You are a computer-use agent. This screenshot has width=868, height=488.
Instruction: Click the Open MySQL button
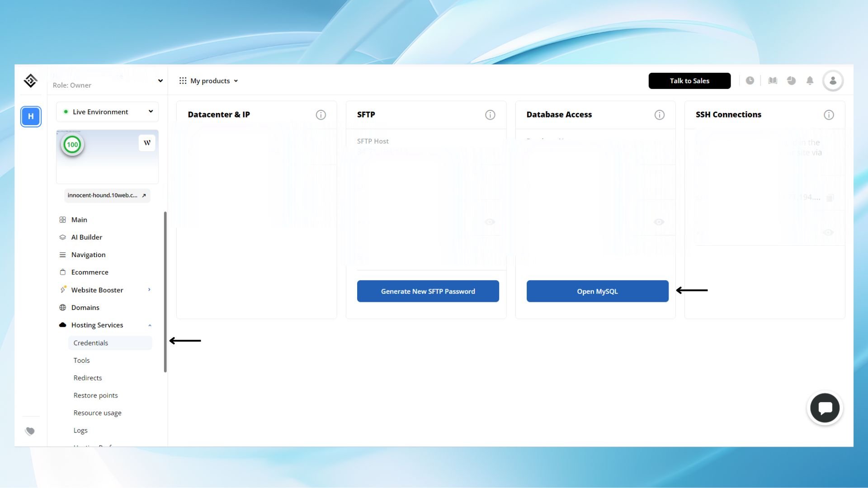[x=597, y=291]
